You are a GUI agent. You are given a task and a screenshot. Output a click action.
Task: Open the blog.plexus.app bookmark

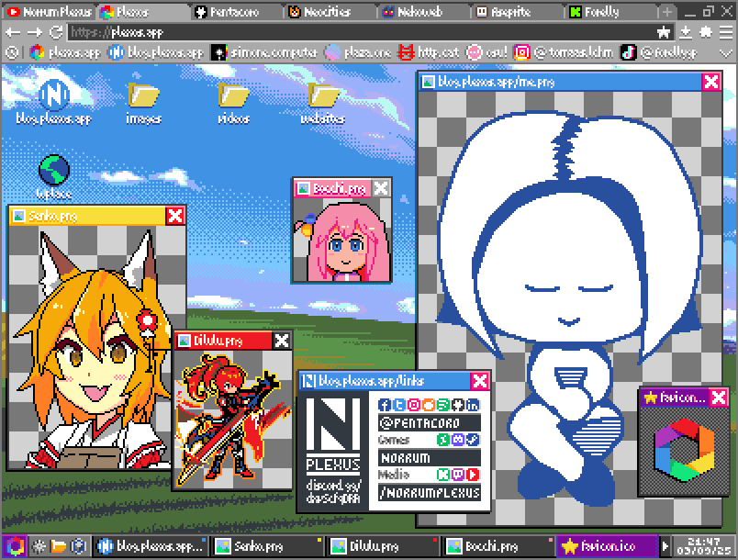(x=156, y=52)
